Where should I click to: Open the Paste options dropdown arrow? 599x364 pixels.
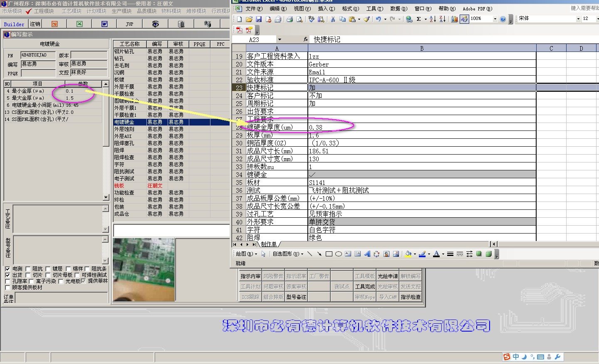[x=359, y=19]
